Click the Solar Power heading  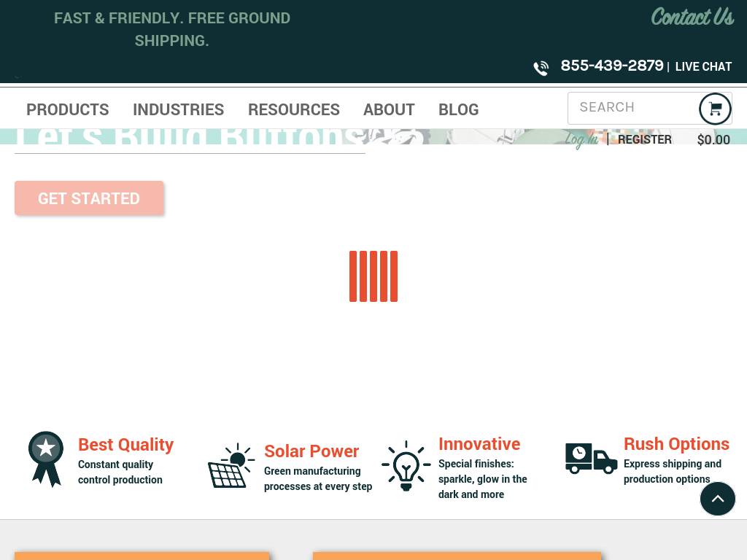click(x=311, y=451)
